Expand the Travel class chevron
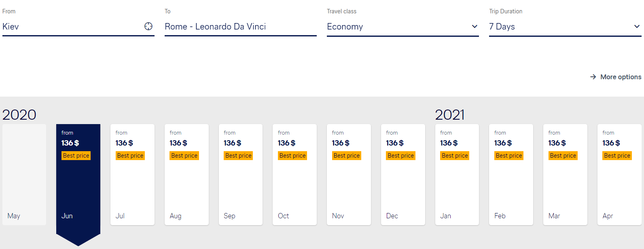The image size is (644, 249). [475, 27]
